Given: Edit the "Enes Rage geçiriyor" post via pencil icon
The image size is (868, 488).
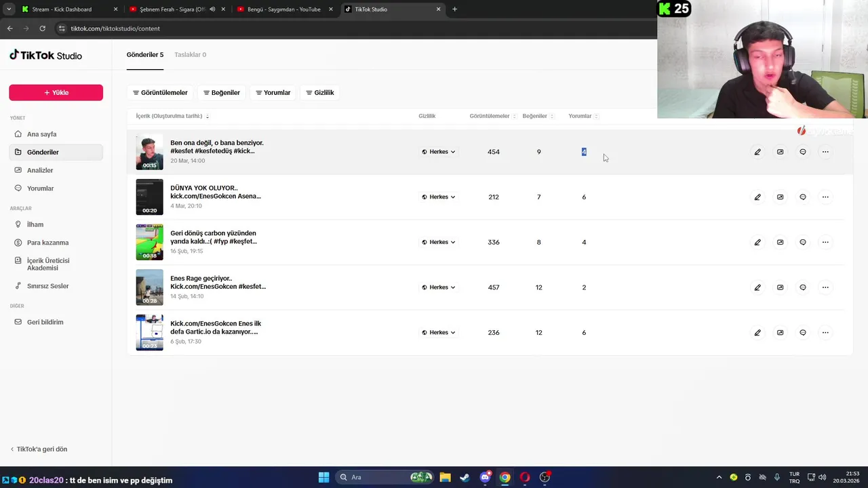Looking at the screenshot, I should click(757, 287).
